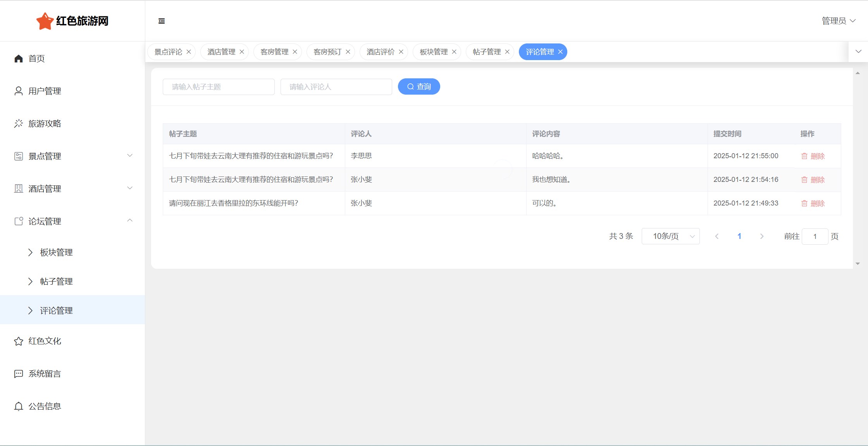Screen dimensions: 868x446
Task: Click the bell icon for 公告信息
Action: tap(19, 406)
